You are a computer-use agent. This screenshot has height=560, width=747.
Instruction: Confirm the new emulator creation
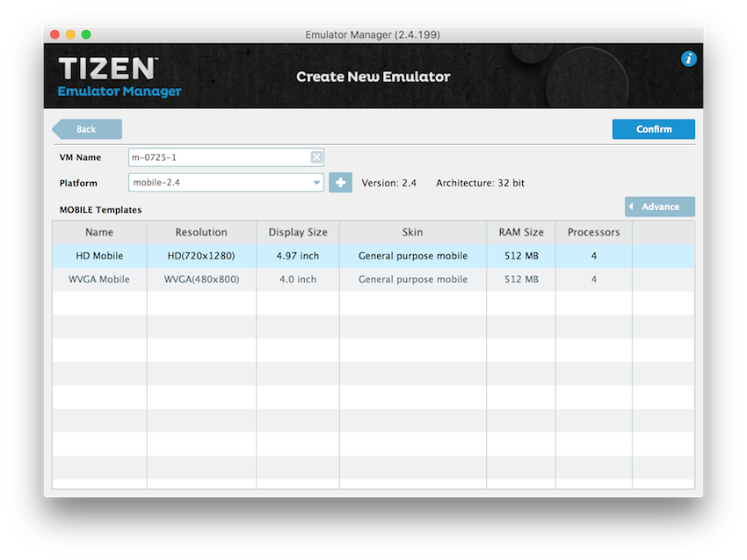(x=654, y=129)
